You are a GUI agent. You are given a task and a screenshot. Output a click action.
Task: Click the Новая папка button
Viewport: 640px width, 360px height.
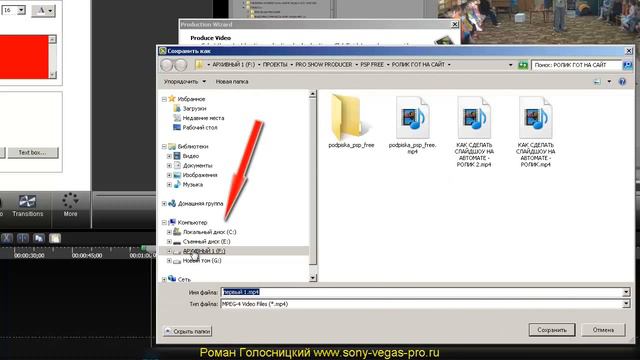232,82
